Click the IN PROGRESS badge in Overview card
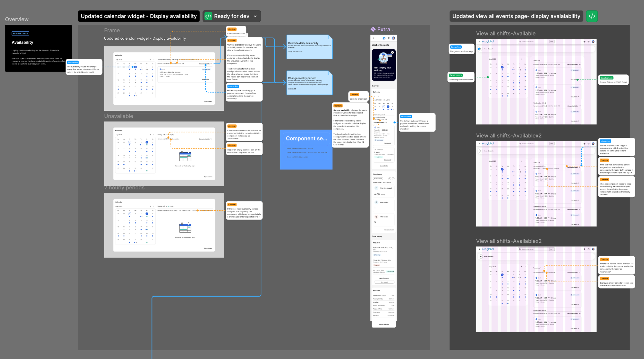 (20, 33)
